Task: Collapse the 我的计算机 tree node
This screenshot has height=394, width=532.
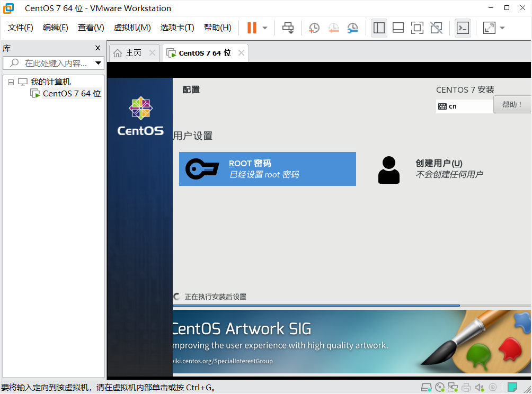Action: [11, 82]
